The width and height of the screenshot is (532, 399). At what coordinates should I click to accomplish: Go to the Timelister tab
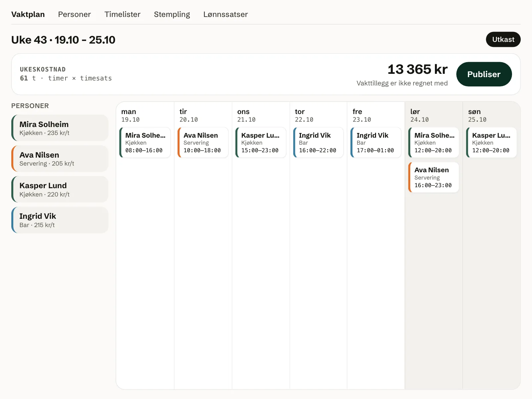(122, 14)
